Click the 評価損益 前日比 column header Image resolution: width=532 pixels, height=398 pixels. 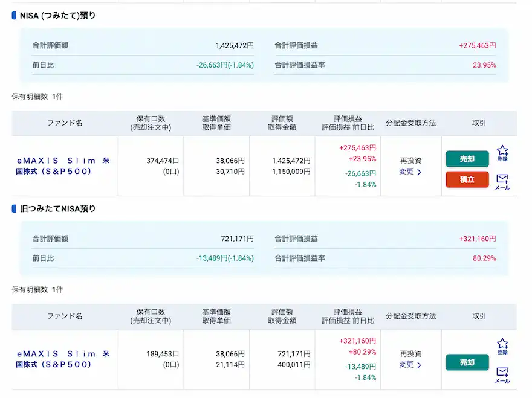[x=346, y=123]
